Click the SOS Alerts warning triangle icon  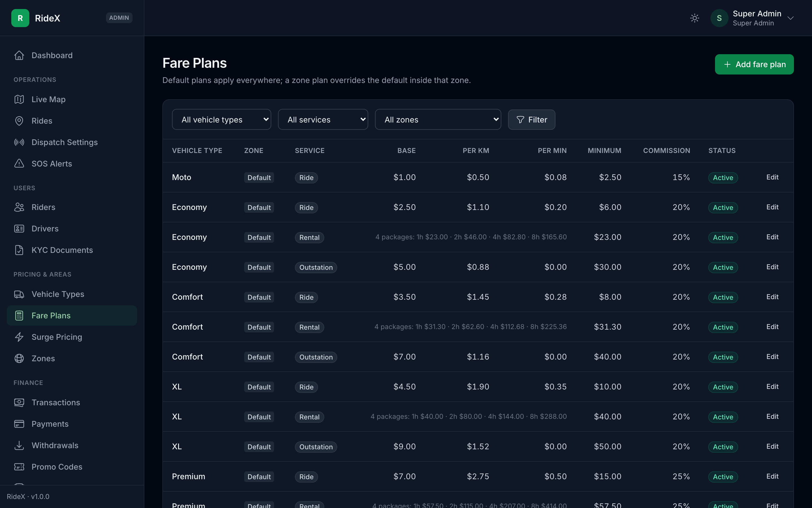19,164
